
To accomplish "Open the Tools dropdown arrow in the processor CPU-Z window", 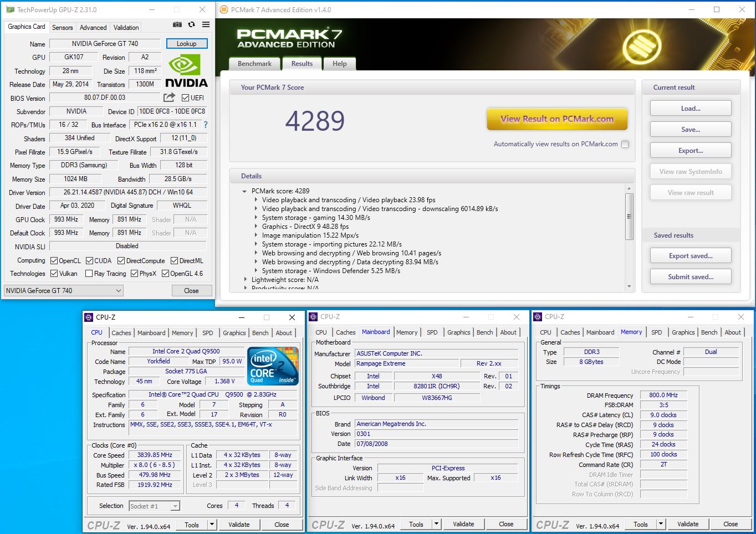I will [212, 525].
